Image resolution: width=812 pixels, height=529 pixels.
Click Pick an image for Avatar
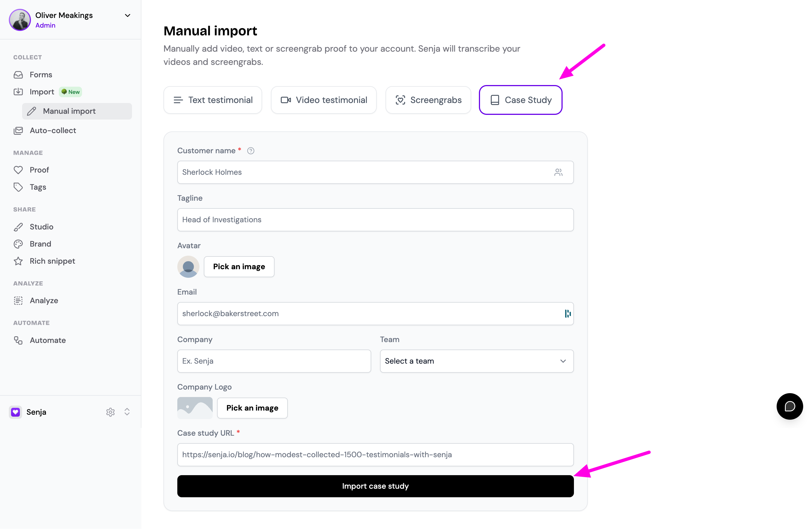click(239, 267)
